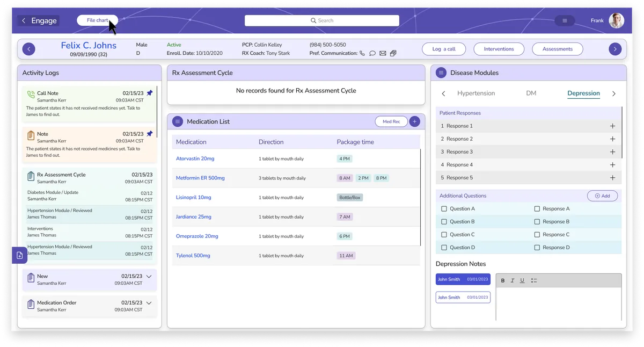Show more disease modules with right chevron
The height and width of the screenshot is (347, 644).
coord(614,93)
